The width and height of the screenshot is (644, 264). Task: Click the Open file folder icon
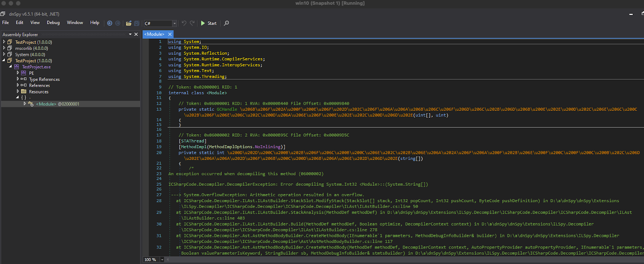point(129,23)
